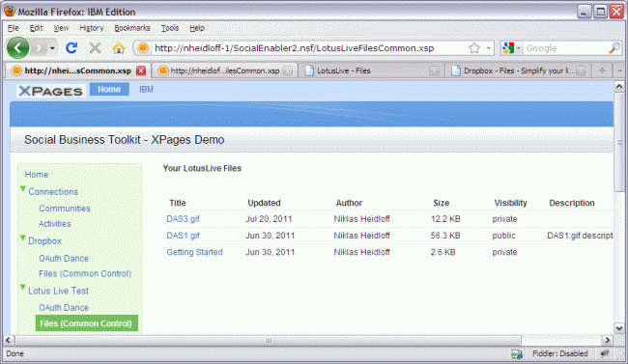628x364 pixels.
Task: Click the status bar network icon
Action: click(517, 353)
